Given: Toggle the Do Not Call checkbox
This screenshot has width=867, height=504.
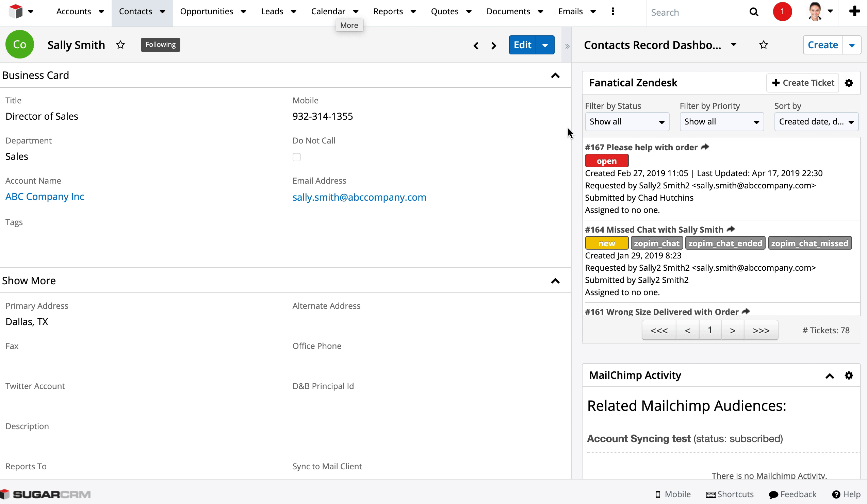Looking at the screenshot, I should (x=297, y=157).
